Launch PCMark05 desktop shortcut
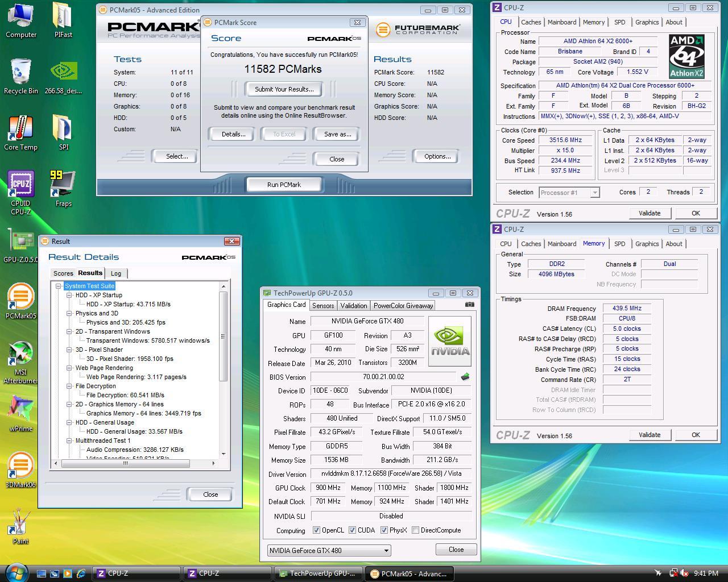Viewport: 728px width, 582px height. pos(21,302)
